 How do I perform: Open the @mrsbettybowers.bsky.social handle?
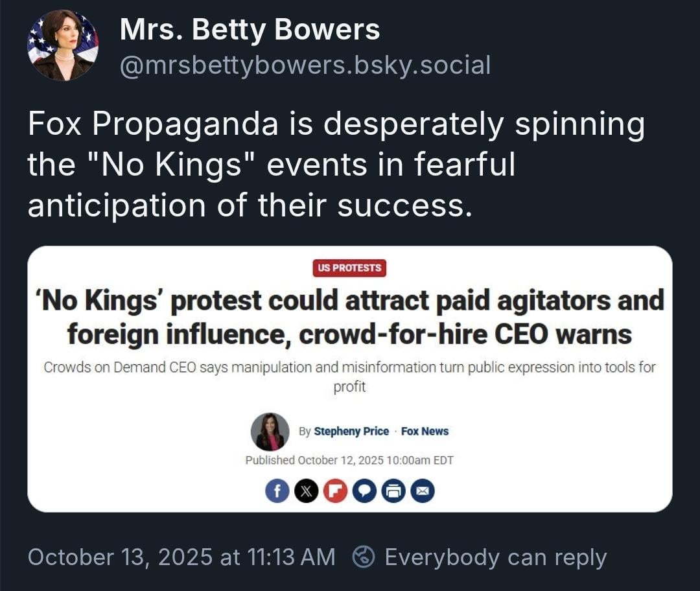tap(305, 65)
